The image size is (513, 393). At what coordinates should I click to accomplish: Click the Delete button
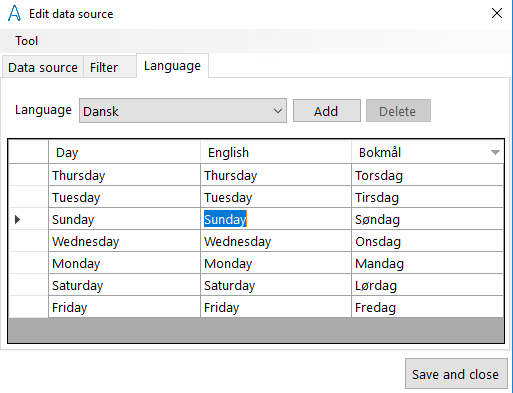point(398,111)
